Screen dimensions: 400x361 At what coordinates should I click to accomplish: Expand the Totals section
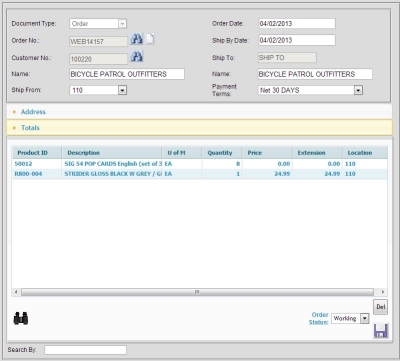(x=199, y=128)
